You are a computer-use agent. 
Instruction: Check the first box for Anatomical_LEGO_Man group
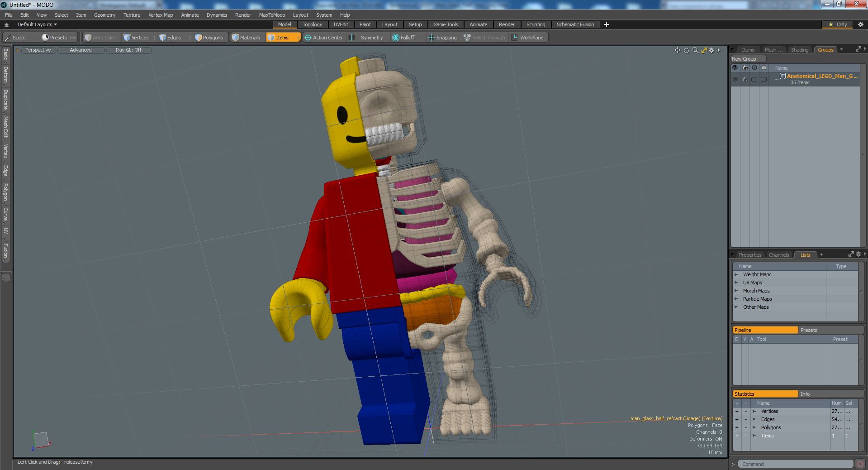pyautogui.click(x=754, y=79)
